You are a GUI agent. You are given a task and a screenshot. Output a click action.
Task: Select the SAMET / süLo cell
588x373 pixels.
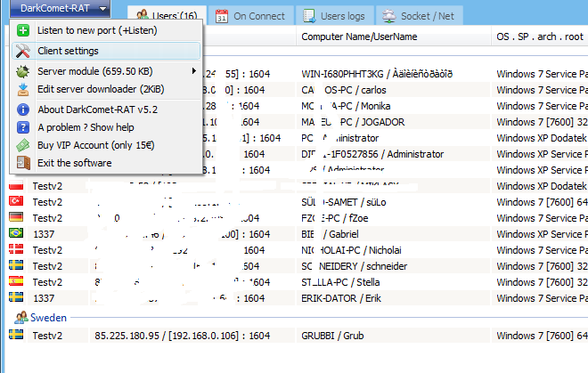(x=344, y=202)
